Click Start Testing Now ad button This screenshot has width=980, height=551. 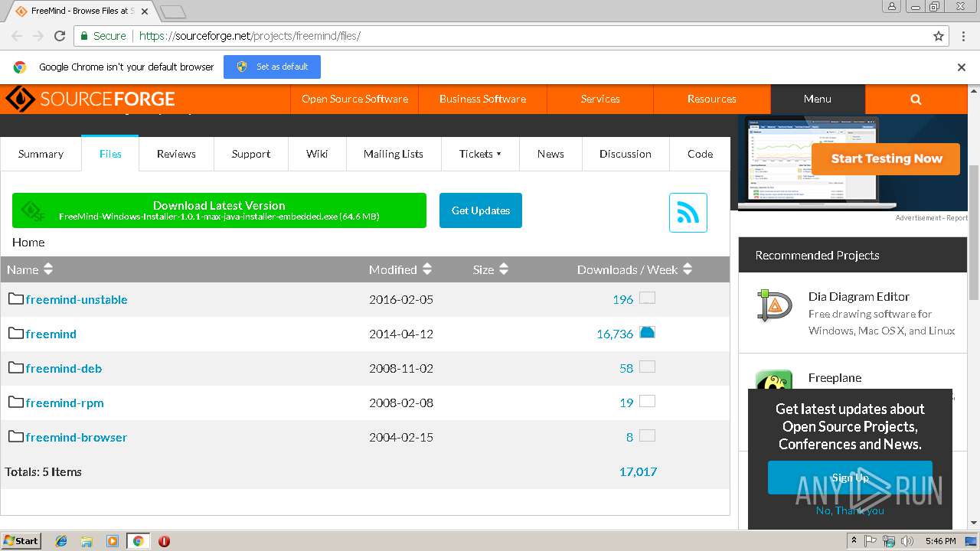(886, 158)
